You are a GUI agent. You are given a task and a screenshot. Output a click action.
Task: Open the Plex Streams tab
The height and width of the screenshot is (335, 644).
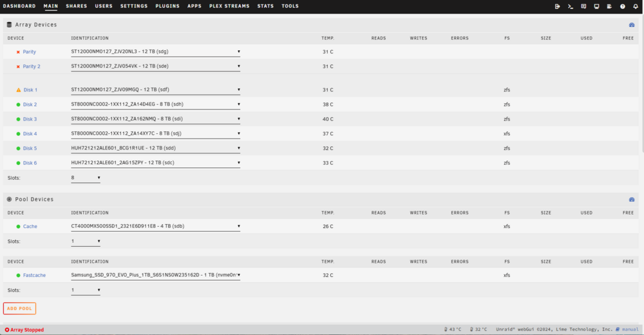coord(229,6)
